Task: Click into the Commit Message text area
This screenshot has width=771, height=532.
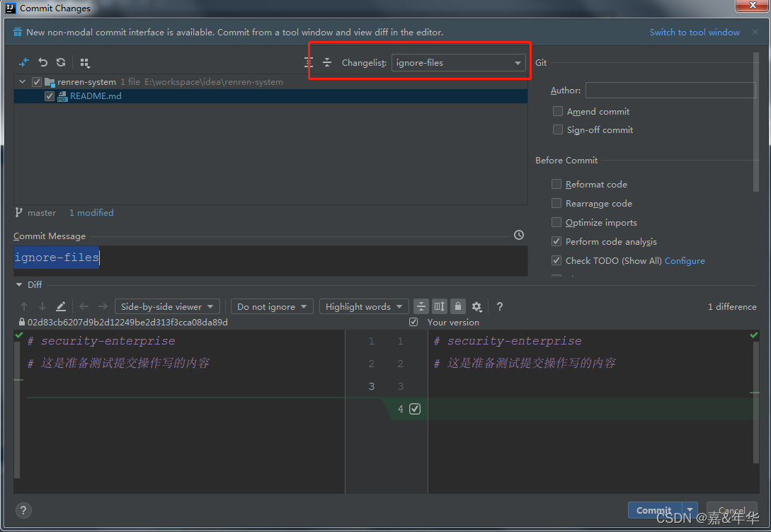Action: (x=270, y=261)
